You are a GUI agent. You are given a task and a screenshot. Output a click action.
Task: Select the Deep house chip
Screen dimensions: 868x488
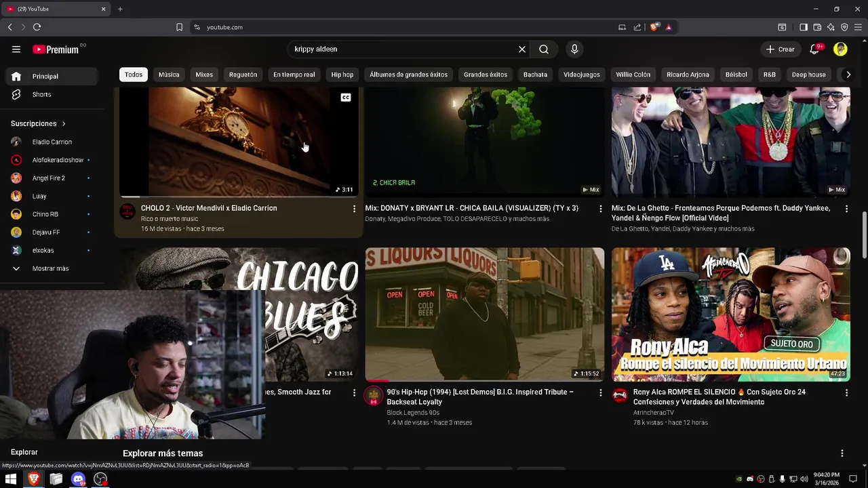coord(808,75)
